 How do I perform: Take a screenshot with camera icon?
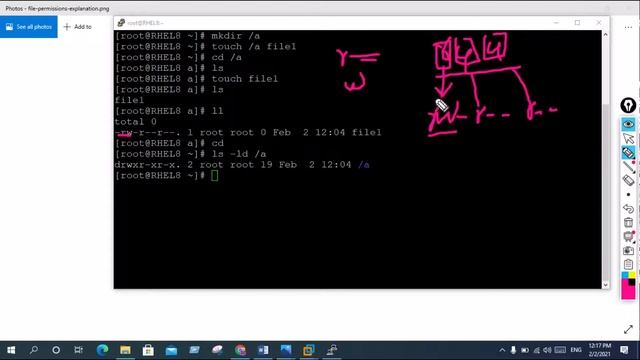(628, 251)
